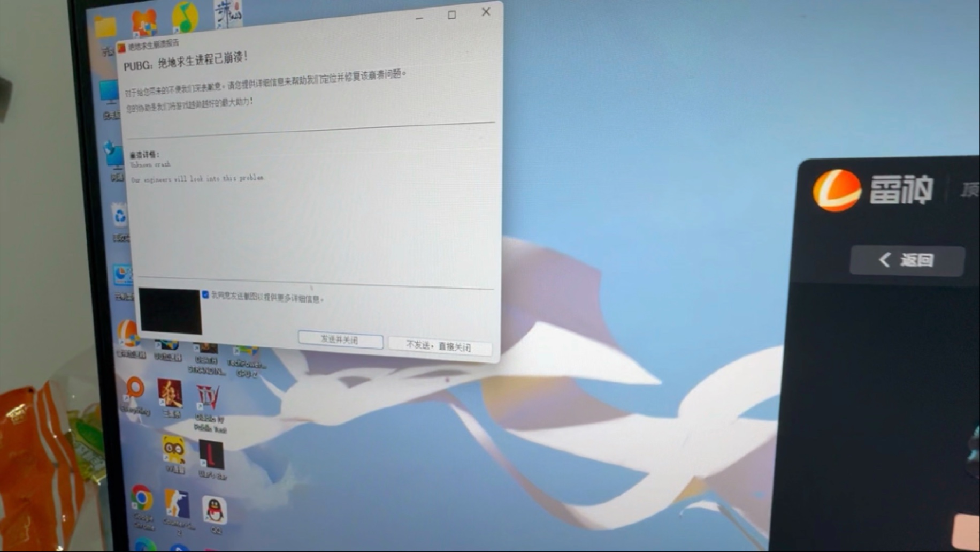
Task: Click the 'PUBG: 绝地求生进程已崩溃!' heading
Action: [x=186, y=61]
